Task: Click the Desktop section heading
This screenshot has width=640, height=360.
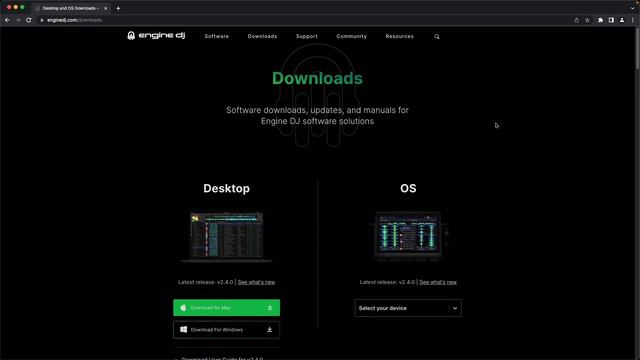Action: pos(227,189)
